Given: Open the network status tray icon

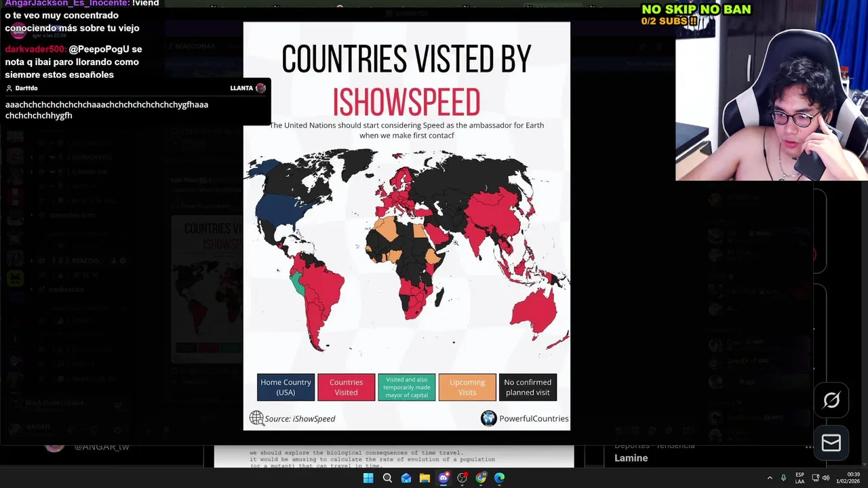Looking at the screenshot, I should point(815,478).
